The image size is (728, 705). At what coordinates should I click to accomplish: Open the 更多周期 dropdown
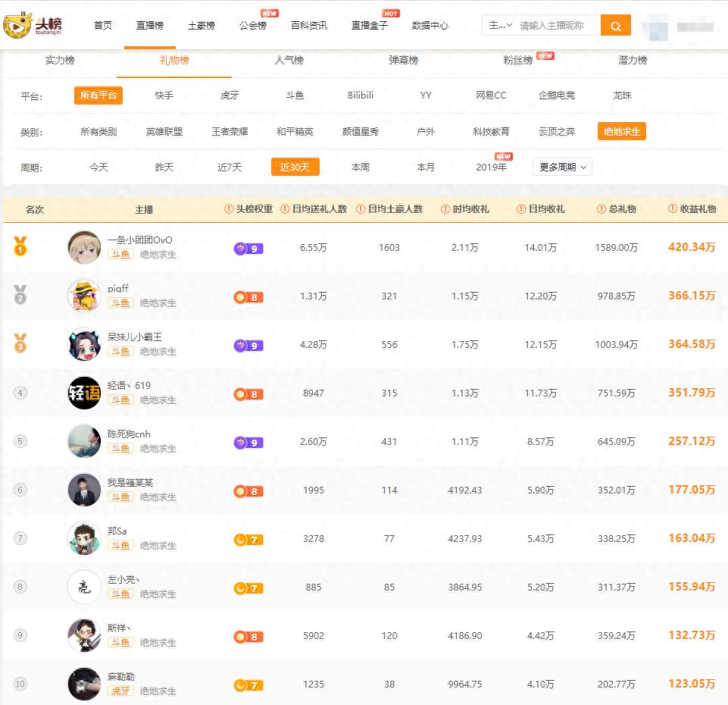pos(562,168)
